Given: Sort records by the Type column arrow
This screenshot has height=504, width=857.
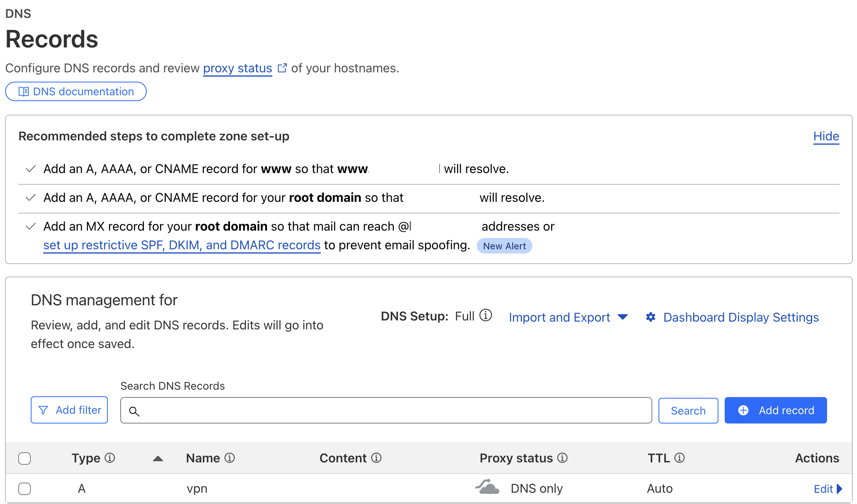Looking at the screenshot, I should tap(158, 458).
